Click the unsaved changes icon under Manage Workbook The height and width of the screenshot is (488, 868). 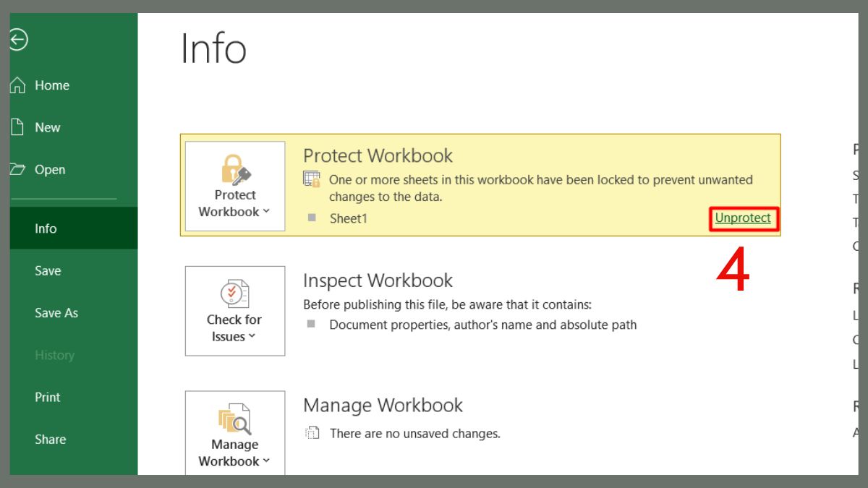coord(312,432)
